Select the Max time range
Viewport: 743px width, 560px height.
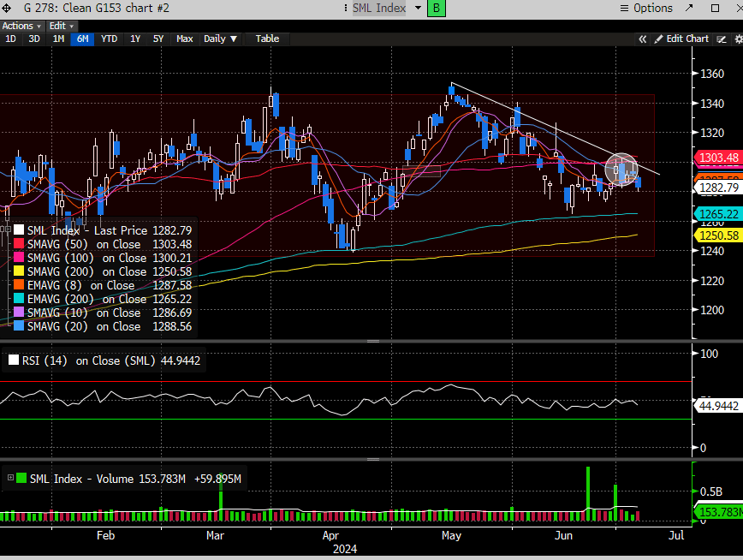[184, 39]
